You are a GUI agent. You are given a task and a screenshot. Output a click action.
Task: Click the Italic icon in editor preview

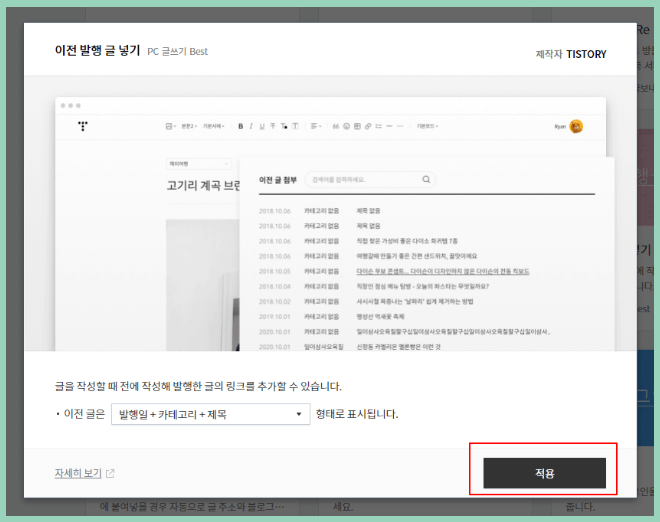click(x=251, y=126)
